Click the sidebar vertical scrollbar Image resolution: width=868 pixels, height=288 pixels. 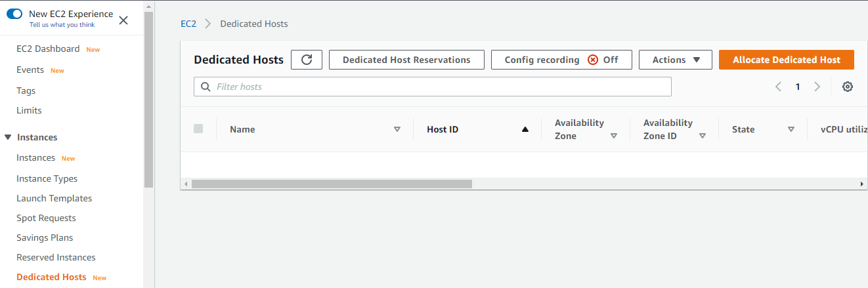[148, 100]
